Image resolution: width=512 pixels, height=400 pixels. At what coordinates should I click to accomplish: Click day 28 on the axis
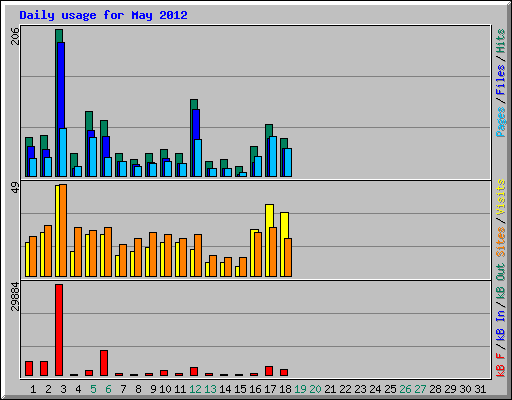pyautogui.click(x=435, y=389)
